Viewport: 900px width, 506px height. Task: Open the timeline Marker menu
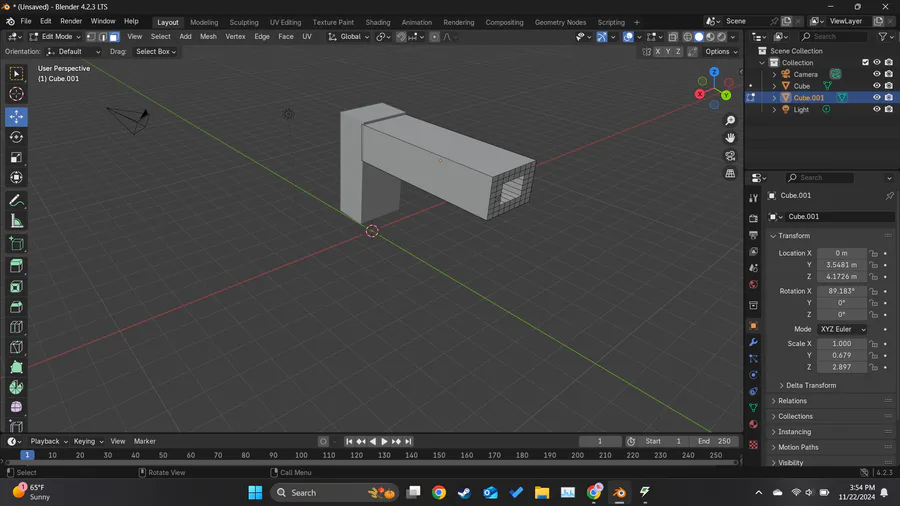point(145,441)
